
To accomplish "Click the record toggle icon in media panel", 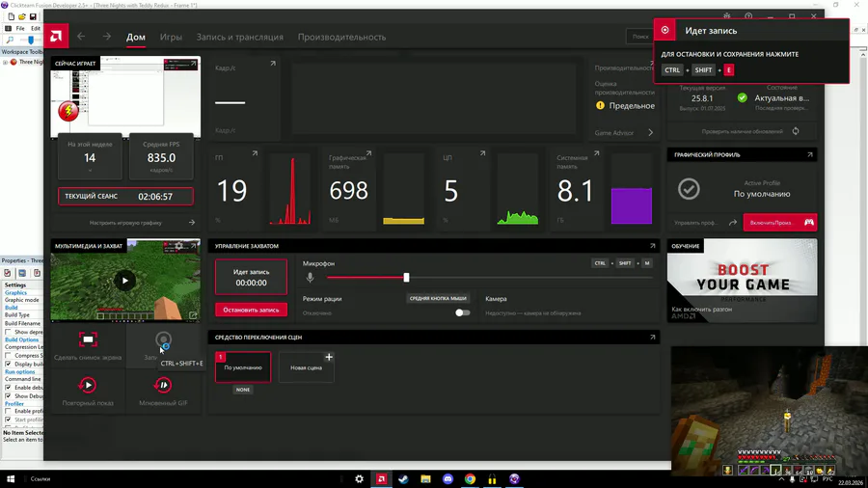I will 163,340.
